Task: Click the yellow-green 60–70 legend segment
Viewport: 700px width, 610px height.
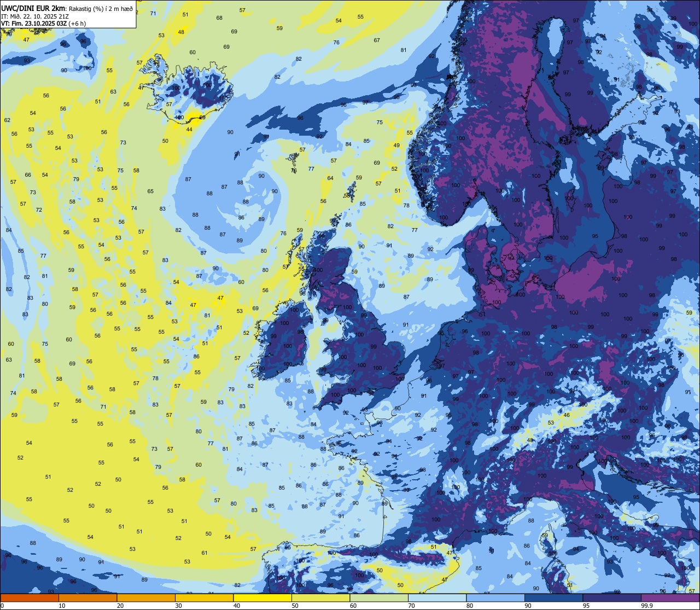Action: click(379, 597)
